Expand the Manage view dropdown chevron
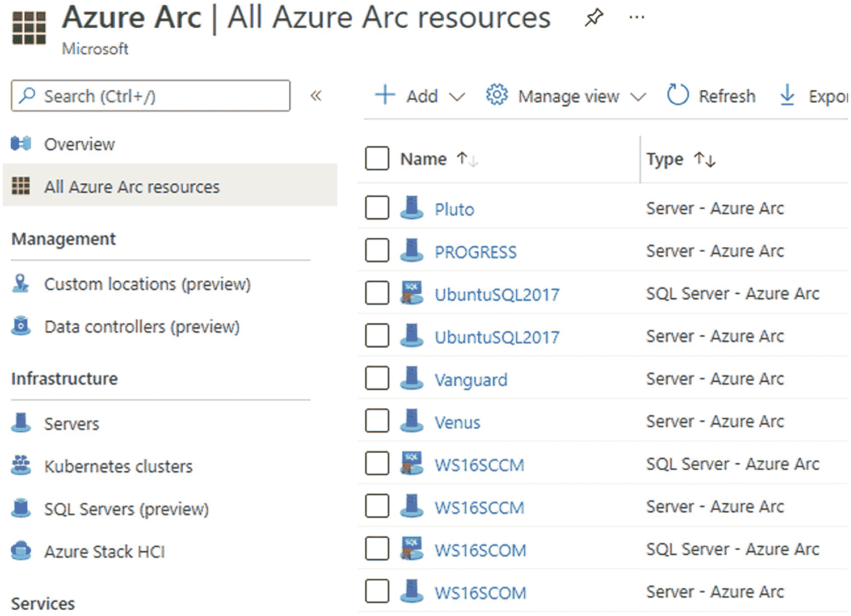 point(638,97)
